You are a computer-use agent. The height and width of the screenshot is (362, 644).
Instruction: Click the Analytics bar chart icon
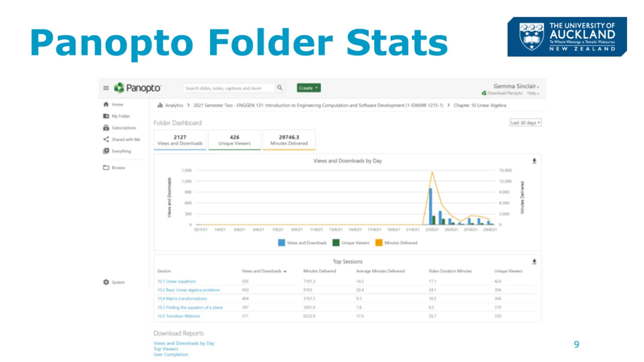coord(160,105)
